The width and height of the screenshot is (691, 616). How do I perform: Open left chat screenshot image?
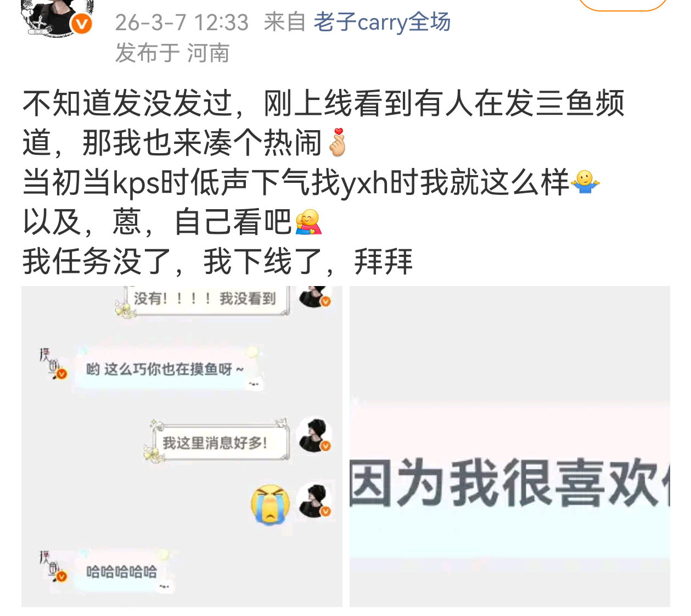[182, 446]
